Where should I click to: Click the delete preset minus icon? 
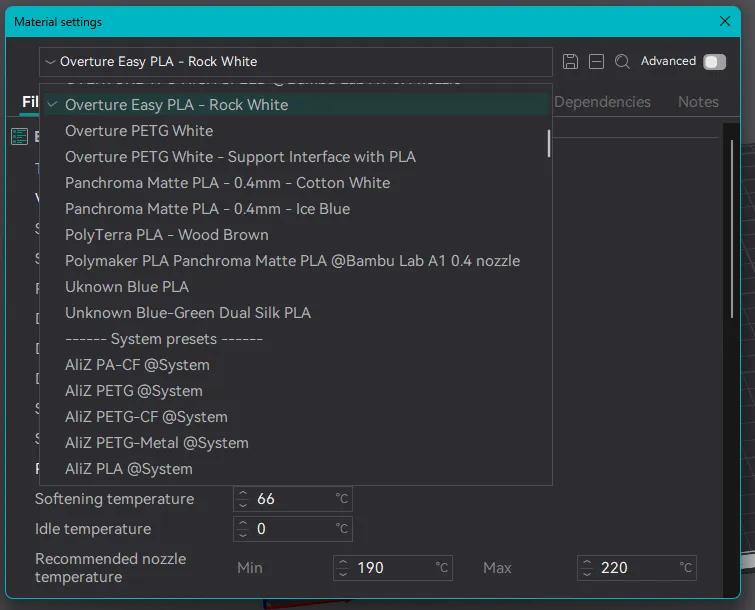click(x=596, y=62)
